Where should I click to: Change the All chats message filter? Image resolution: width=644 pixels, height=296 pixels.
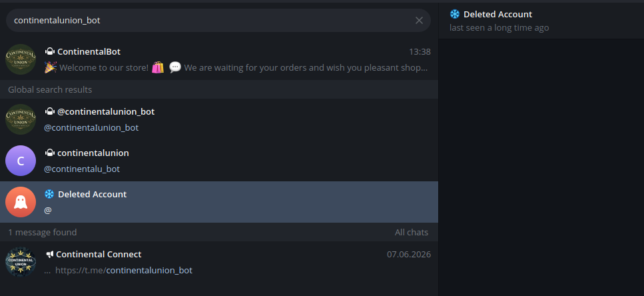tap(412, 232)
